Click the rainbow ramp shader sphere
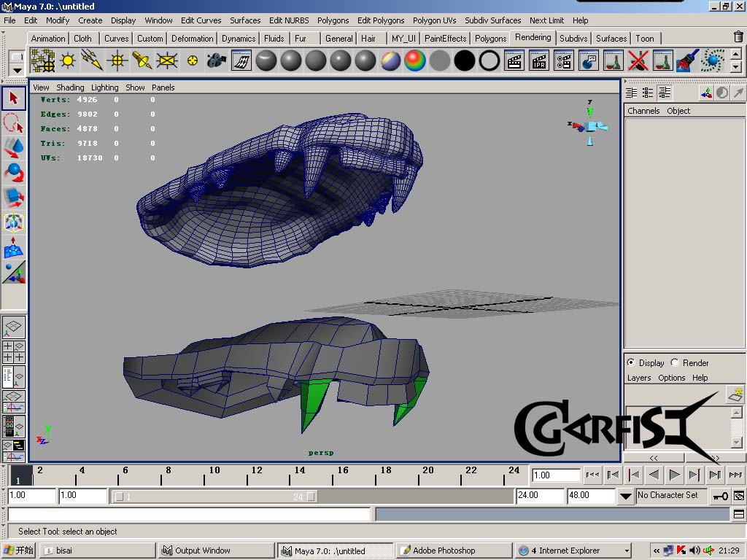 click(x=415, y=61)
